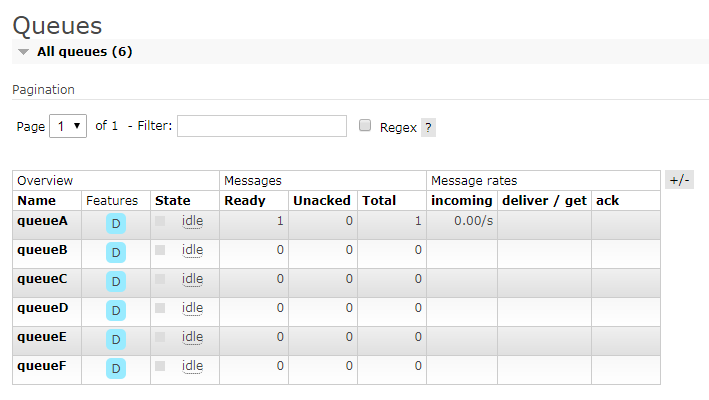Click the durable D badge for queueE
The height and width of the screenshot is (400, 709).
coord(116,340)
